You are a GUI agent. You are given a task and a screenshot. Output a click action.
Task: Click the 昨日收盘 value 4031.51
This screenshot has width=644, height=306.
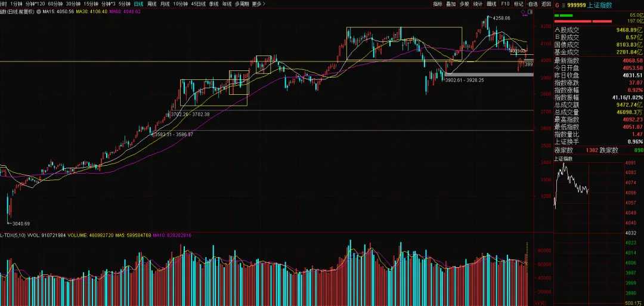point(633,75)
